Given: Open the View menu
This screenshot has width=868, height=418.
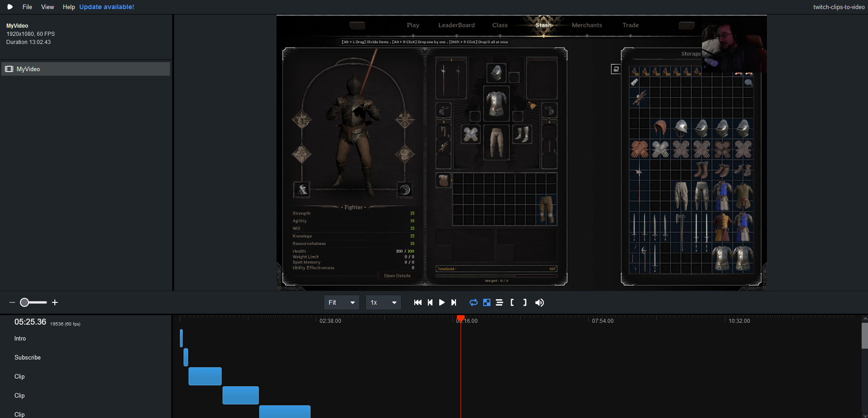Looking at the screenshot, I should pyautogui.click(x=48, y=7).
